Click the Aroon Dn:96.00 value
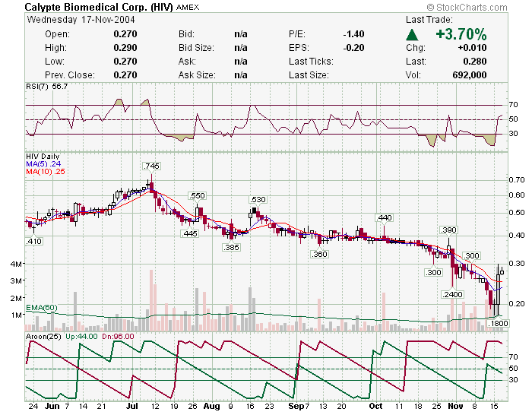The height and width of the screenshot is (415, 532). tap(117, 337)
